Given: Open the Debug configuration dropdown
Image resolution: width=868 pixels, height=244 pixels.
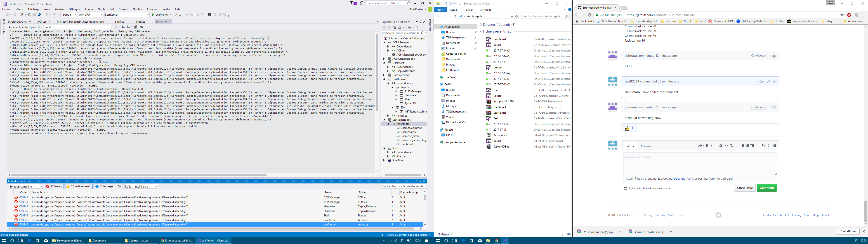Looking at the screenshot, I should 69,15.
